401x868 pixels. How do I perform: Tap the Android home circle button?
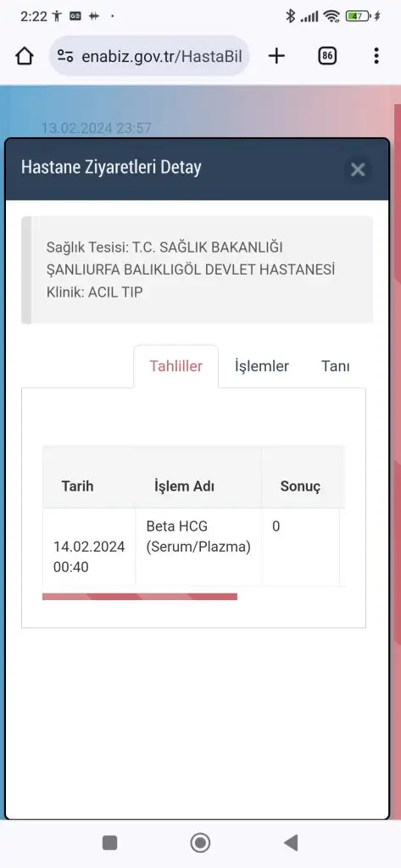(200, 843)
